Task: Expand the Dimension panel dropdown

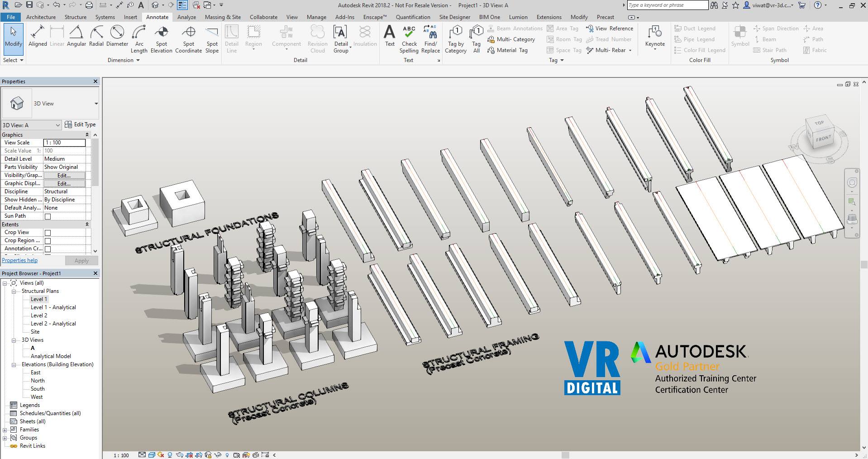Action: (x=123, y=60)
